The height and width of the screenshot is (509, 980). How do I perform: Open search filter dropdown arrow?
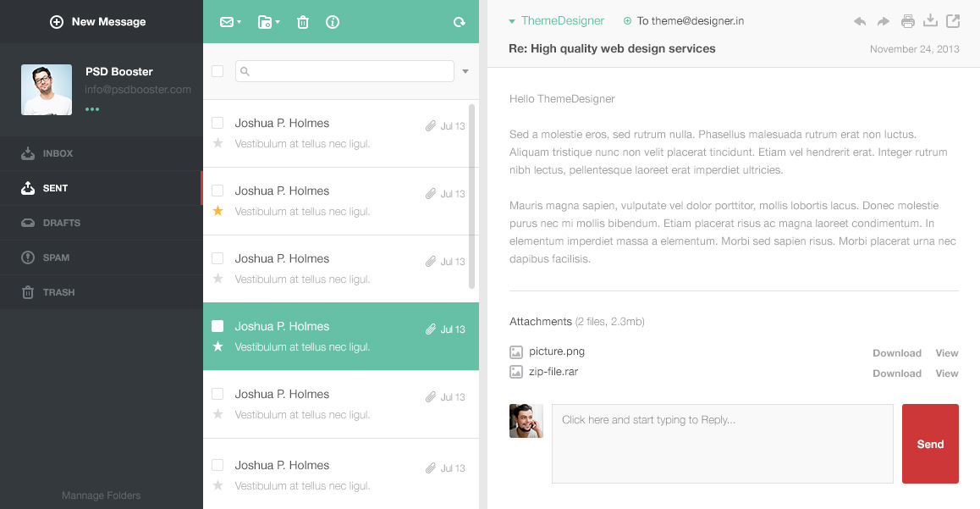[x=465, y=71]
